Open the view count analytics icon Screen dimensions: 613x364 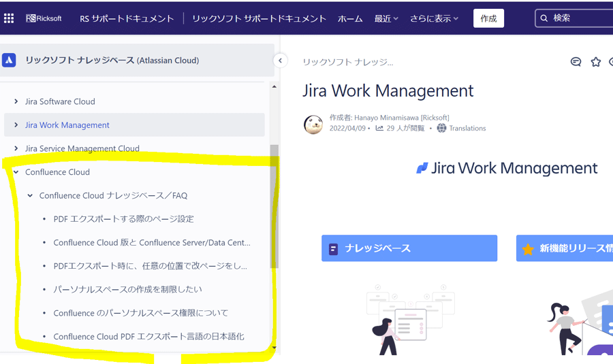click(379, 128)
